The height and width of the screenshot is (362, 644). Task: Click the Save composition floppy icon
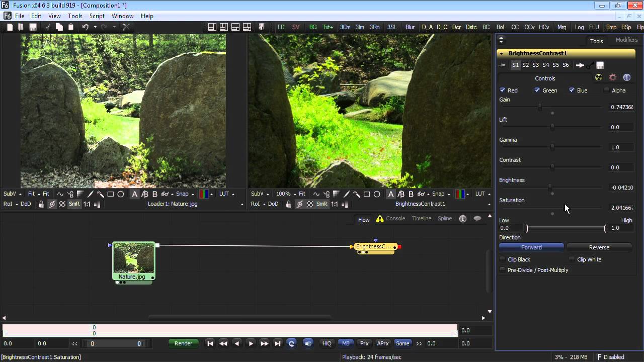coord(33,27)
